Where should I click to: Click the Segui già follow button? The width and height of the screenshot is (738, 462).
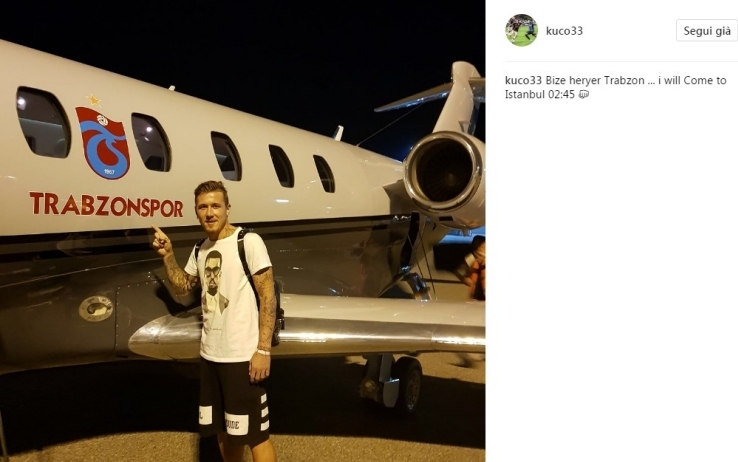[707, 31]
